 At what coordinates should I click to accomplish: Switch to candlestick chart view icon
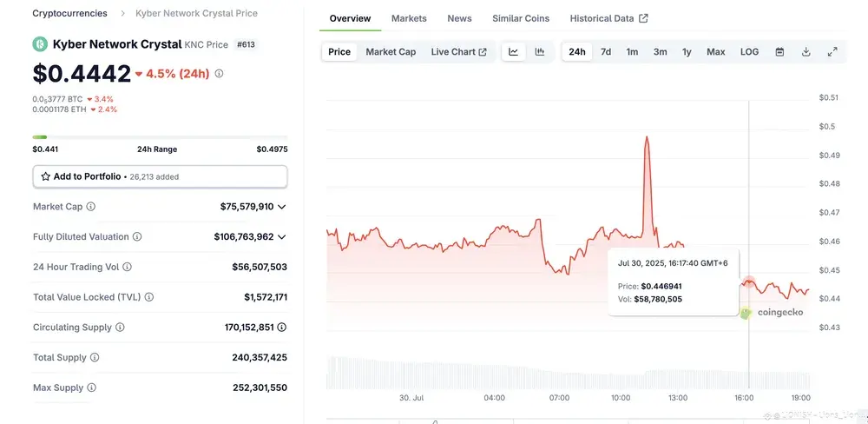pyautogui.click(x=540, y=51)
